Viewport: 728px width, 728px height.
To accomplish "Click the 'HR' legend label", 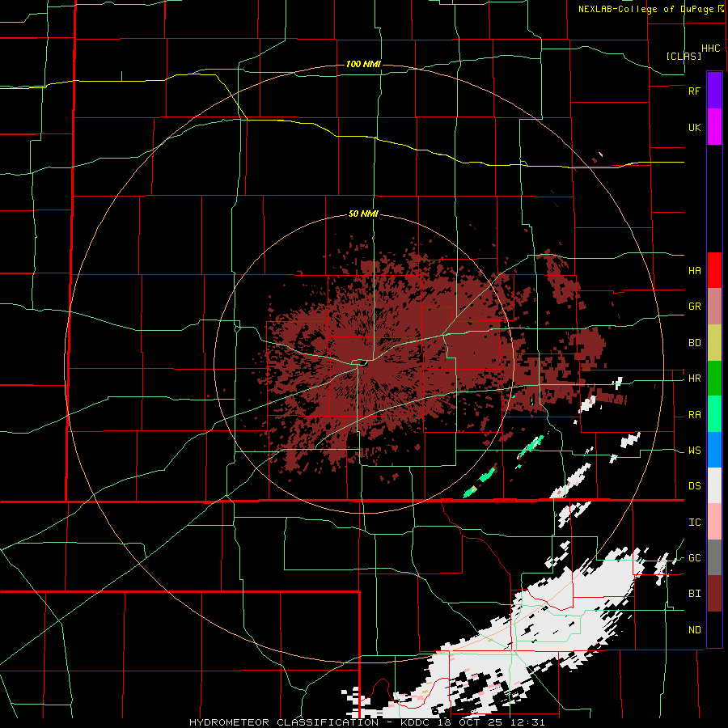I will coord(695,379).
